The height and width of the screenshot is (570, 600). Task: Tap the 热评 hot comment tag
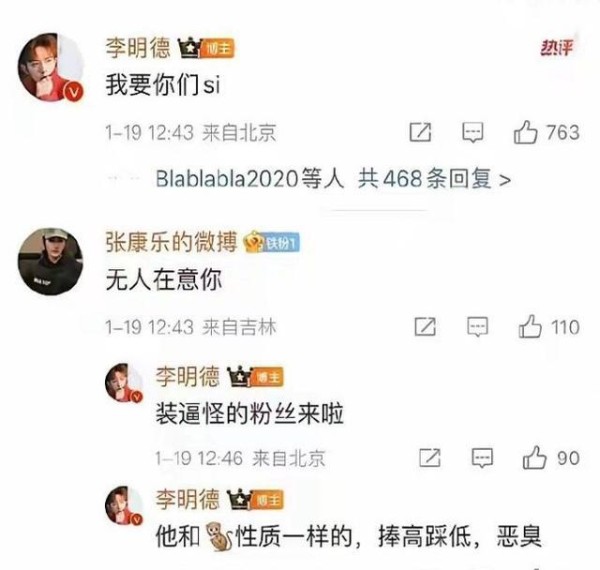tap(557, 48)
